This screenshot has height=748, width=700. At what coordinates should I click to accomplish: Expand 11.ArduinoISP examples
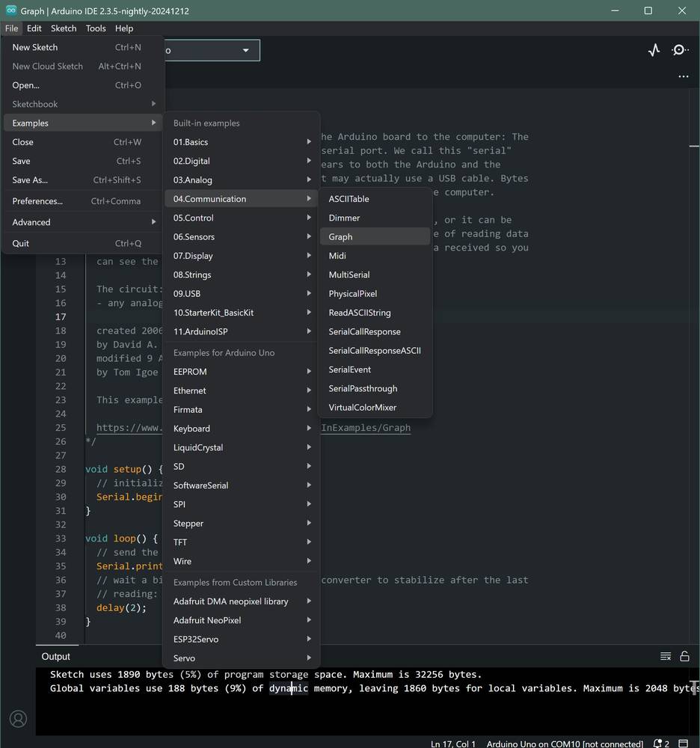click(242, 331)
